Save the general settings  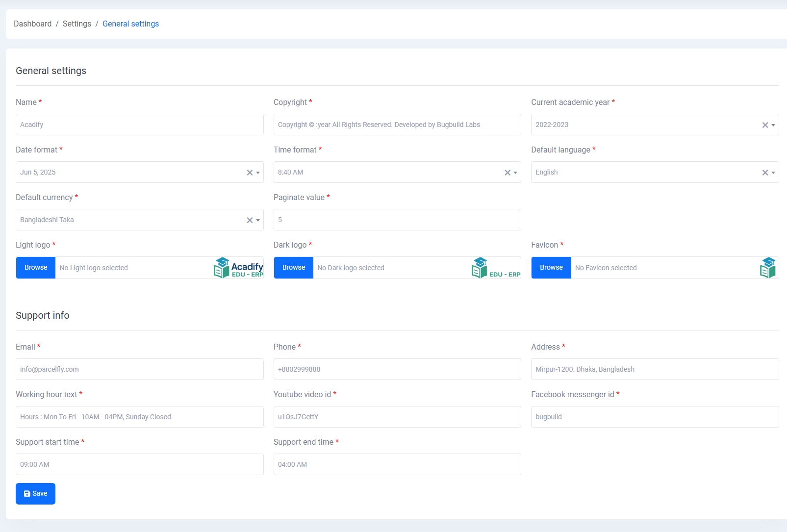pos(35,493)
